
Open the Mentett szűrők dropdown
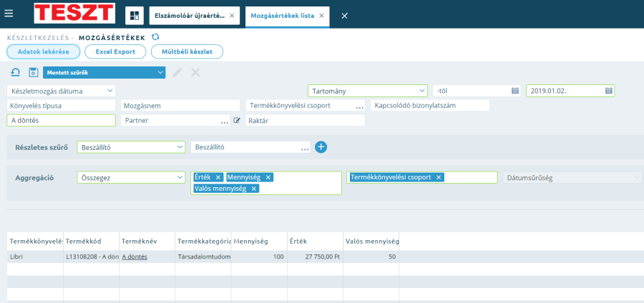(104, 73)
